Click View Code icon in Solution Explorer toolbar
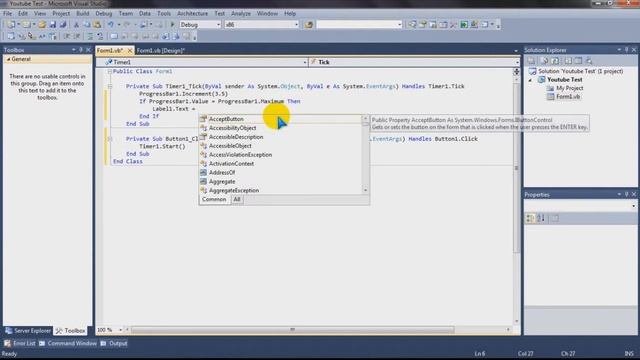The height and width of the screenshot is (360, 640). (x=568, y=61)
